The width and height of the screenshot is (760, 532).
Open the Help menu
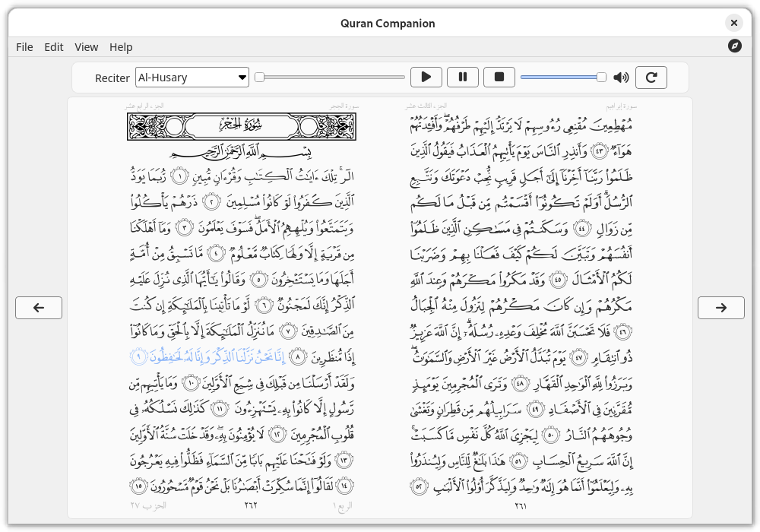(121, 47)
